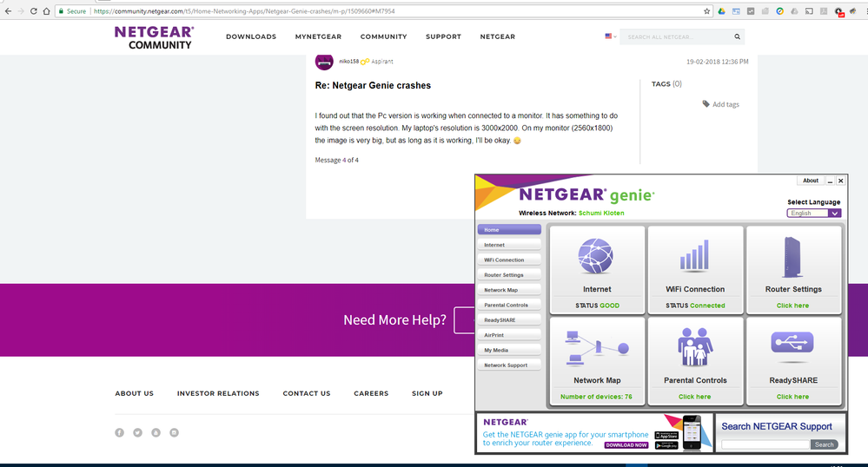Select ReadySHARE in genie sidebar

pos(509,319)
